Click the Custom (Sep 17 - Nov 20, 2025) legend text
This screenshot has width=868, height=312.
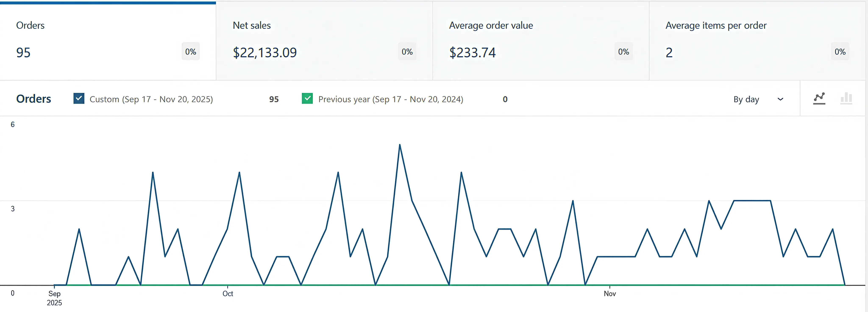pyautogui.click(x=151, y=99)
